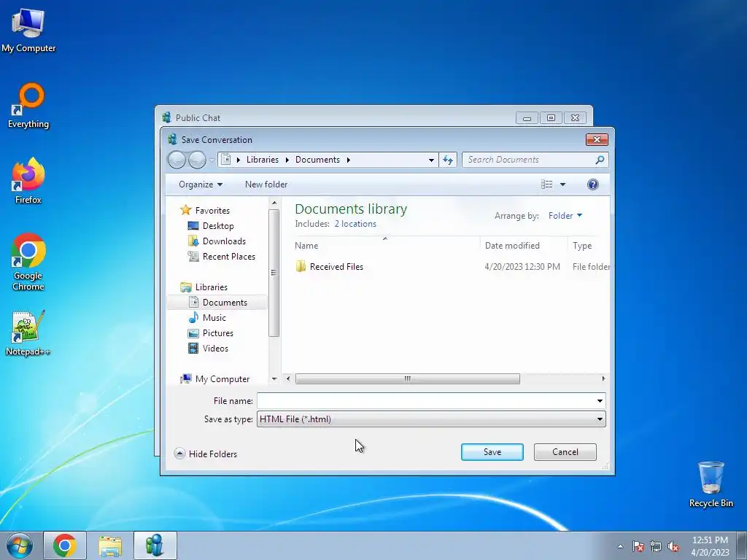
Task: Open the 2 locations link
Action: 355,224
